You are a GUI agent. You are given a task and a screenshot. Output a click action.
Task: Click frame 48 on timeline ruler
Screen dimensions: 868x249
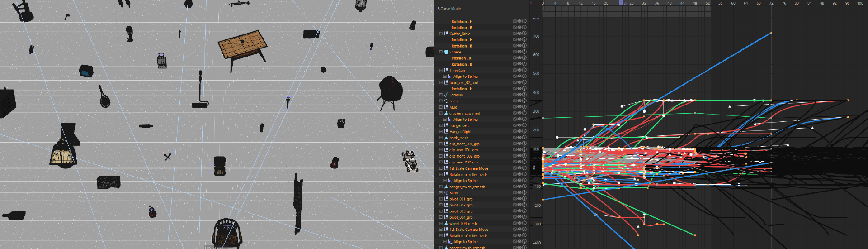(695, 3)
